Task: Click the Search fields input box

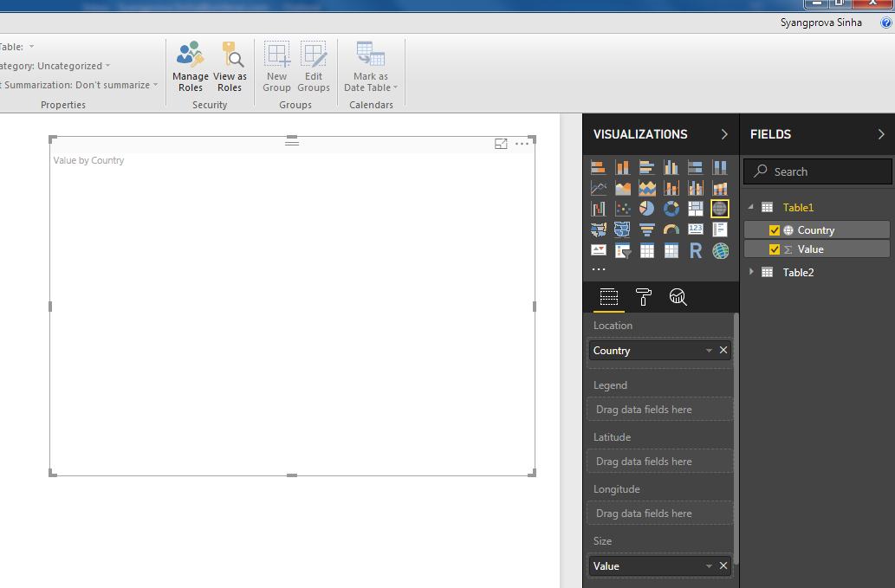Action: pyautogui.click(x=817, y=171)
